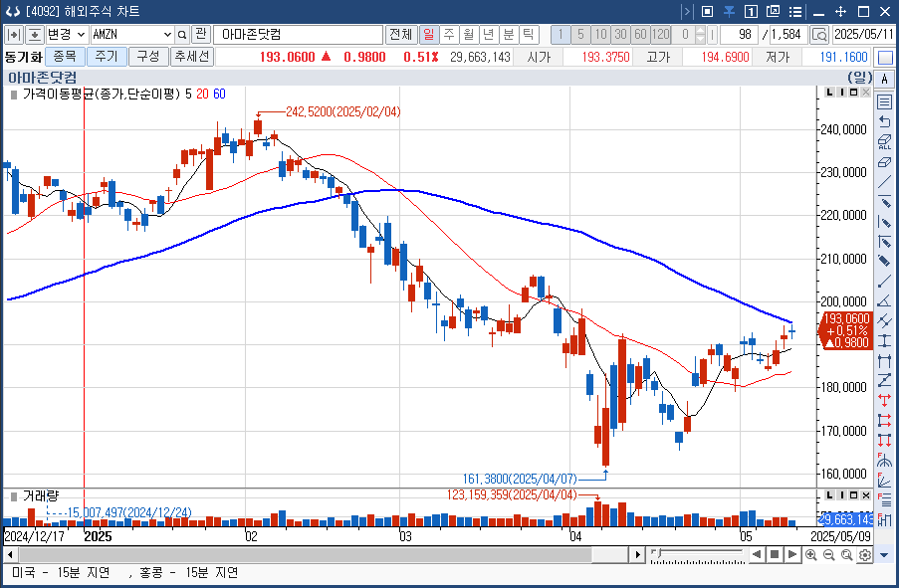899x588 pixels.
Task: Click the chart zoom slider handle
Action: (x=658, y=553)
